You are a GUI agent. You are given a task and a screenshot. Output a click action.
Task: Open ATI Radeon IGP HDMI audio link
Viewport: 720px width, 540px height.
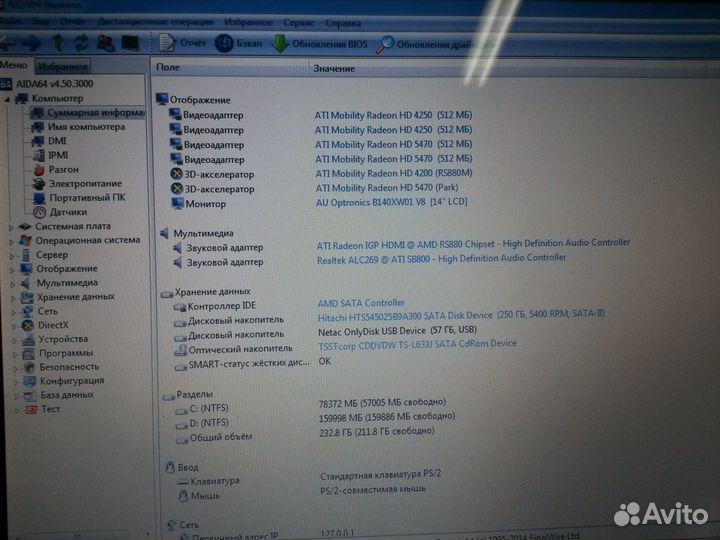(473, 244)
